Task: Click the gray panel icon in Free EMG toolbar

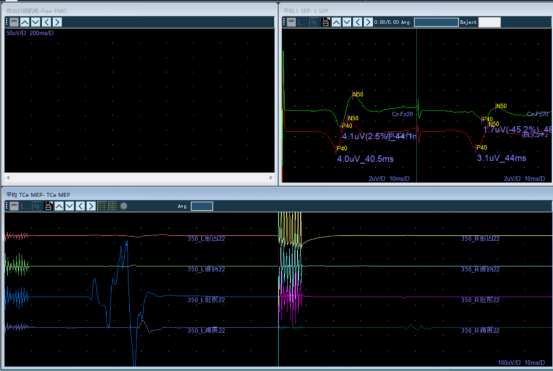Action: [14, 22]
